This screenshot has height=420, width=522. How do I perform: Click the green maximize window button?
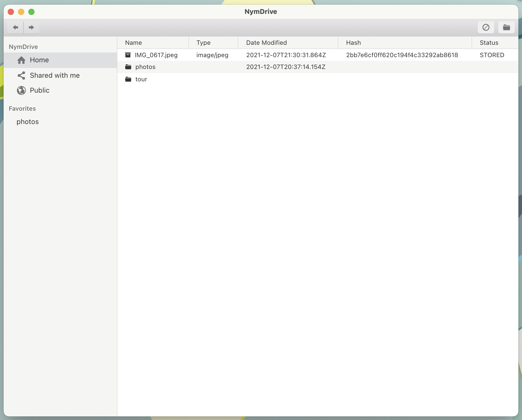[31, 12]
